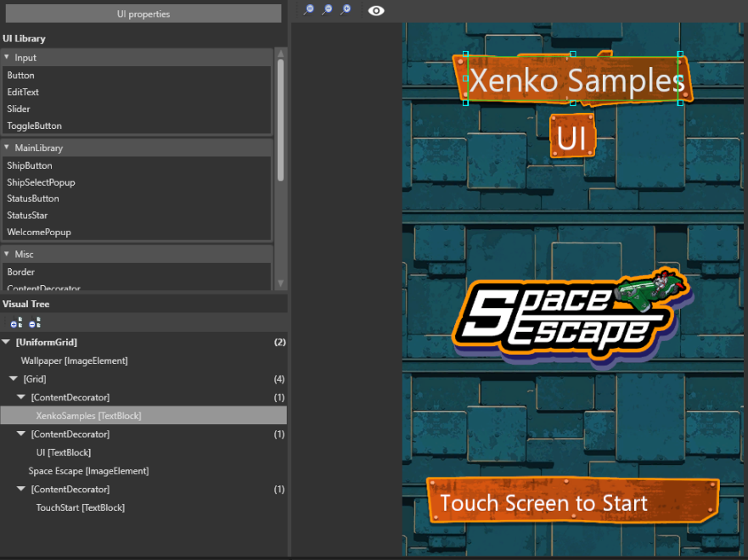Screen dimensions: 748x560
Task: Toggle the eye visibility icon in the toolbar
Action: point(376,10)
